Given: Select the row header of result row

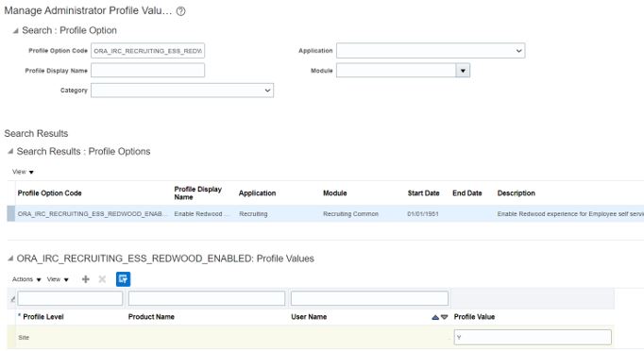Looking at the screenshot, I should coord(11,214).
